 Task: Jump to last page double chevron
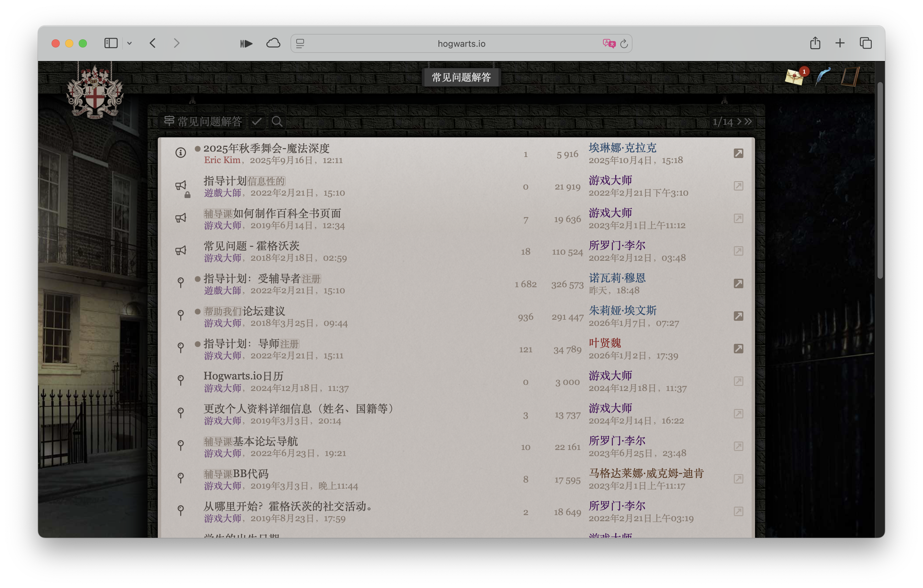click(x=748, y=122)
